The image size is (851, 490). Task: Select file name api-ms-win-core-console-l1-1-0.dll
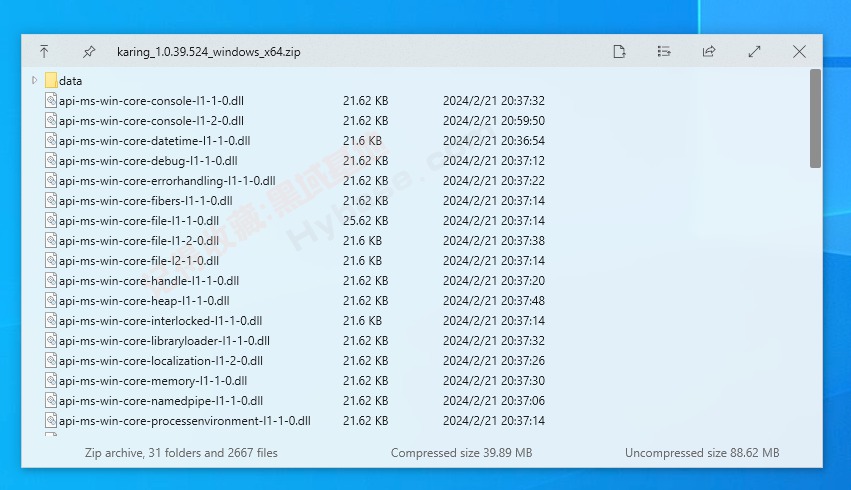click(151, 101)
